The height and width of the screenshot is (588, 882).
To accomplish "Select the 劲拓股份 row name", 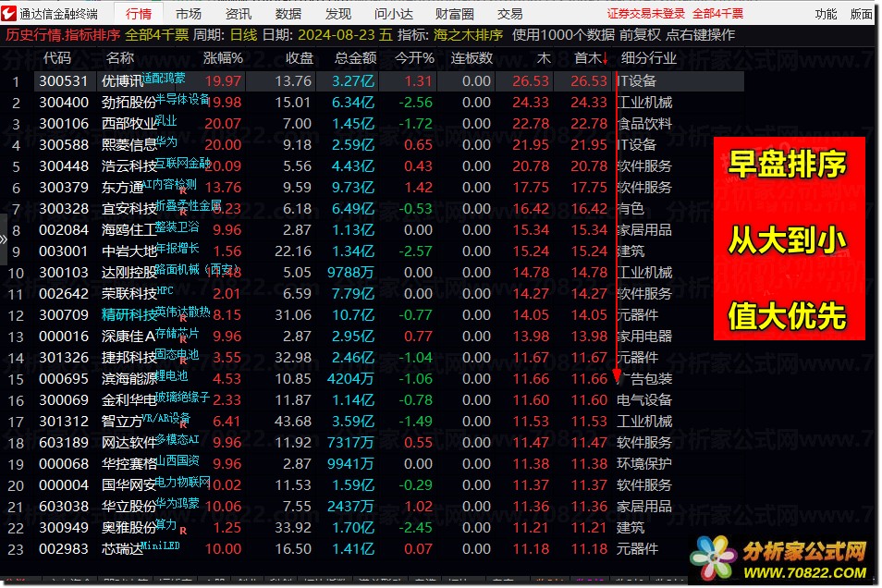I will pos(129,103).
